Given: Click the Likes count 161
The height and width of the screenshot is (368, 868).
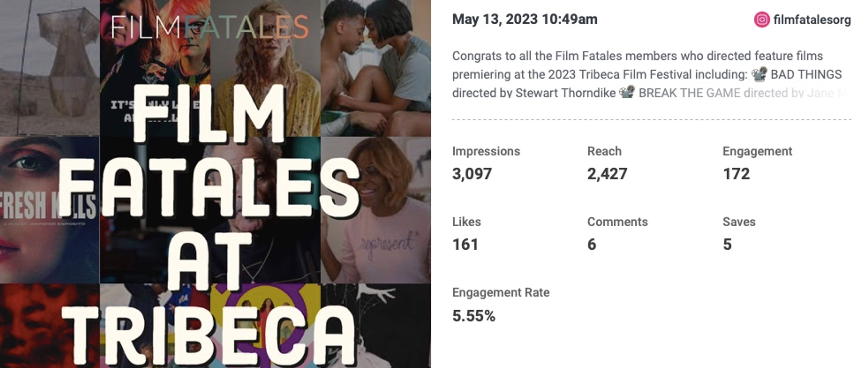Looking at the screenshot, I should [x=465, y=244].
